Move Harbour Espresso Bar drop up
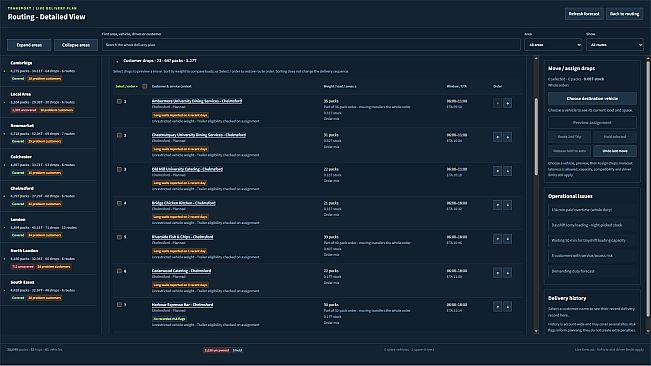 497,307
